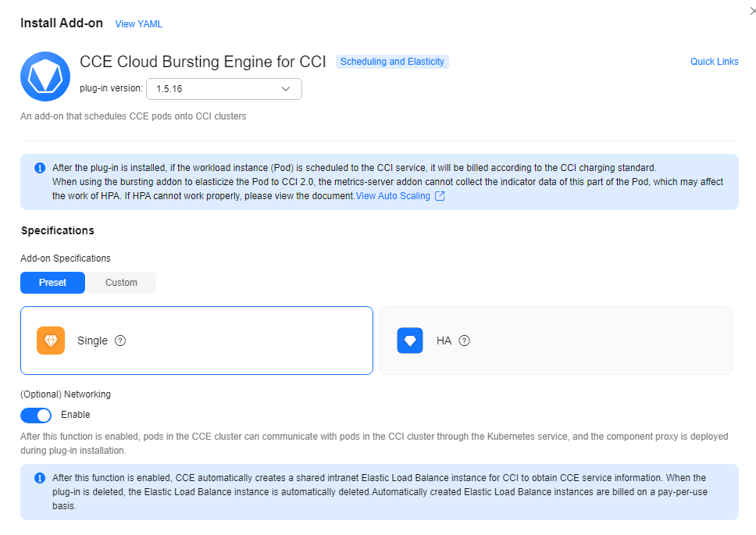The width and height of the screenshot is (756, 535).
Task: Select the Single preset specification card
Action: pyautogui.click(x=197, y=341)
